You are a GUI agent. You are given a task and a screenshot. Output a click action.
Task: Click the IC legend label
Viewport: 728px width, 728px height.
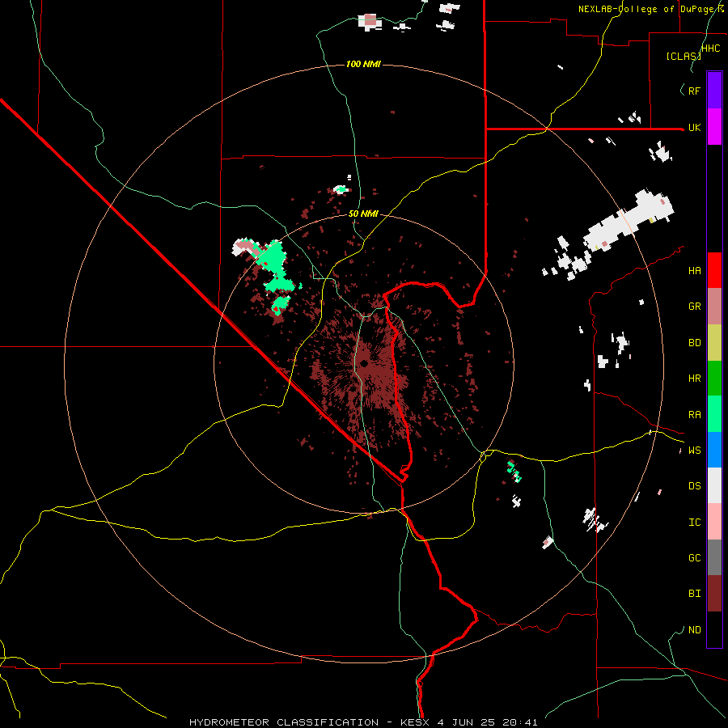[694, 523]
